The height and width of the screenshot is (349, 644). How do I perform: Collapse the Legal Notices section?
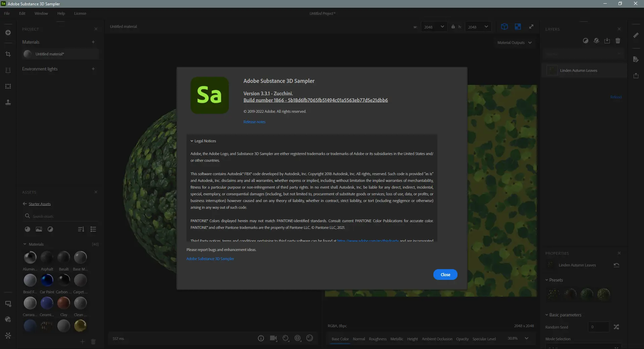[192, 141]
